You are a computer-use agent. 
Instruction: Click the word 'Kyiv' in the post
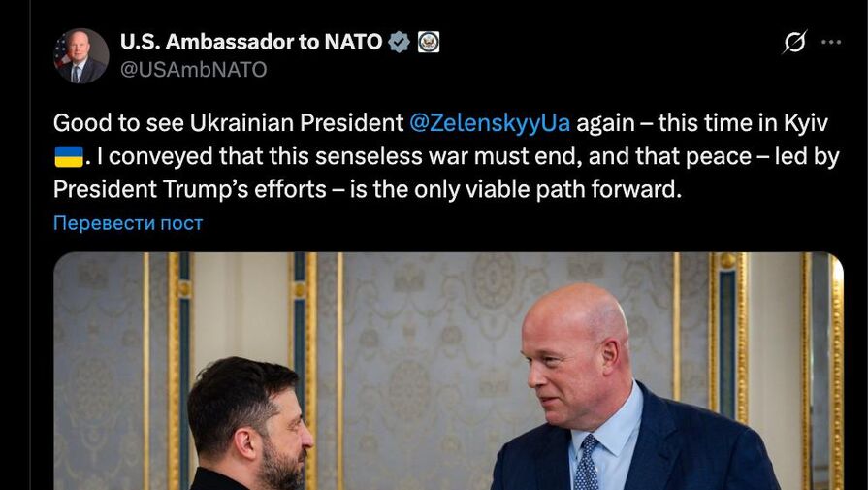coord(808,123)
